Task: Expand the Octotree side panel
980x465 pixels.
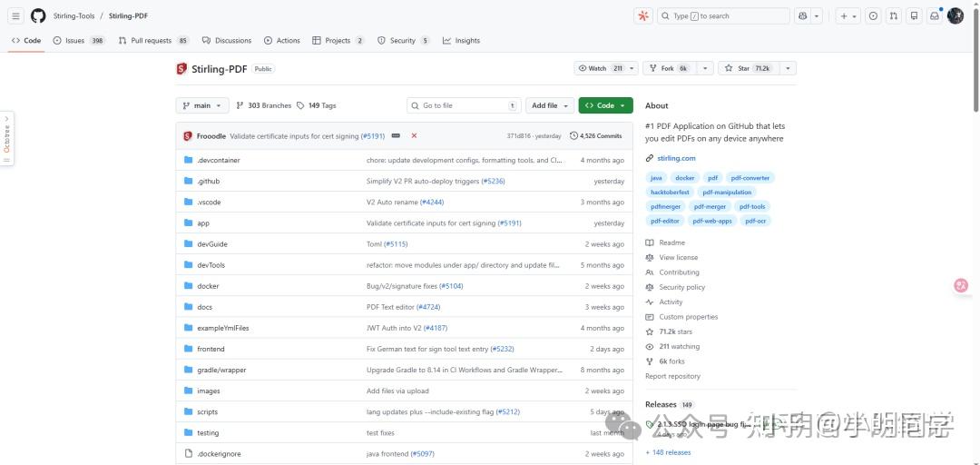Action: (6, 138)
